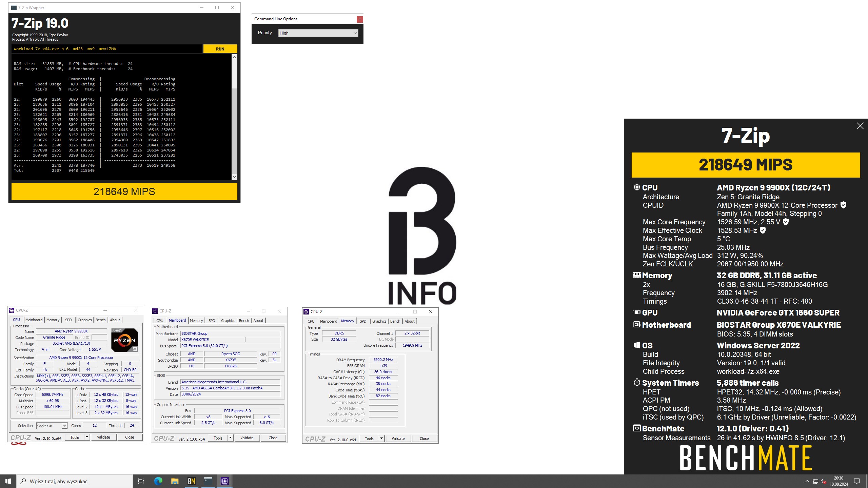Open SPD tab in Mainboard CPU-Z window
Viewport: 868px width, 488px height.
(x=212, y=321)
